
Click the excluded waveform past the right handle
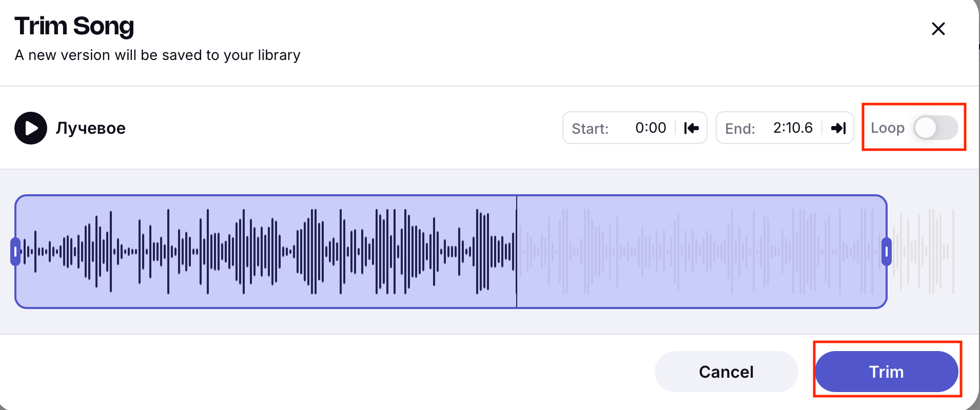[924, 252]
